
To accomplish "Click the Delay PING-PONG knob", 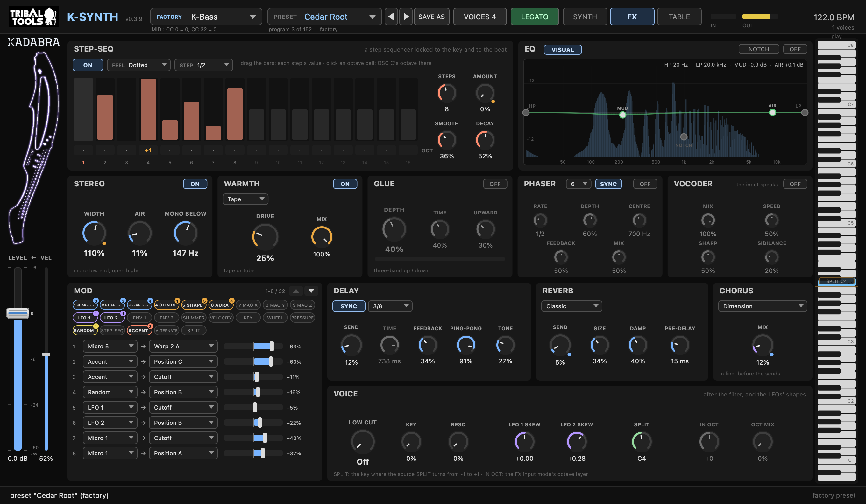I will coord(466,345).
